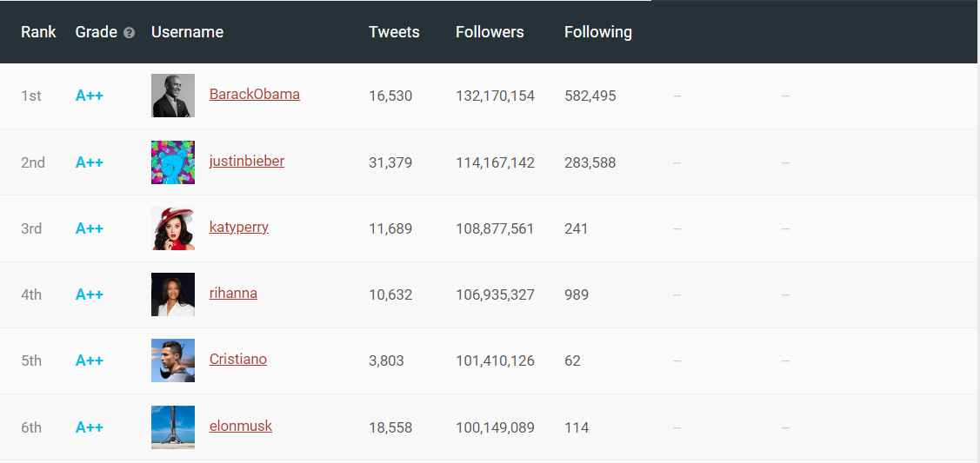
Task: Sort by the Following column header
Action: click(597, 32)
